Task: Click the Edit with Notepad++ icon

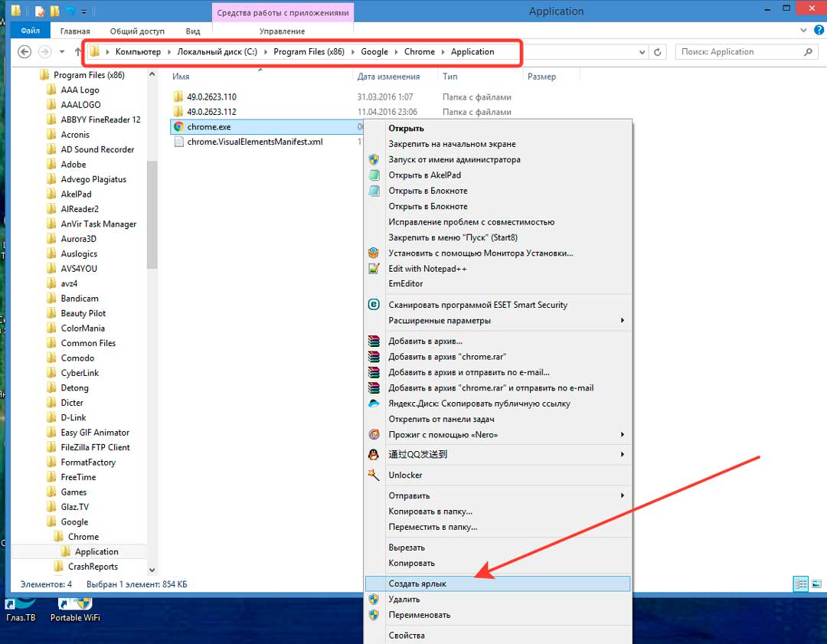Action: click(x=374, y=269)
